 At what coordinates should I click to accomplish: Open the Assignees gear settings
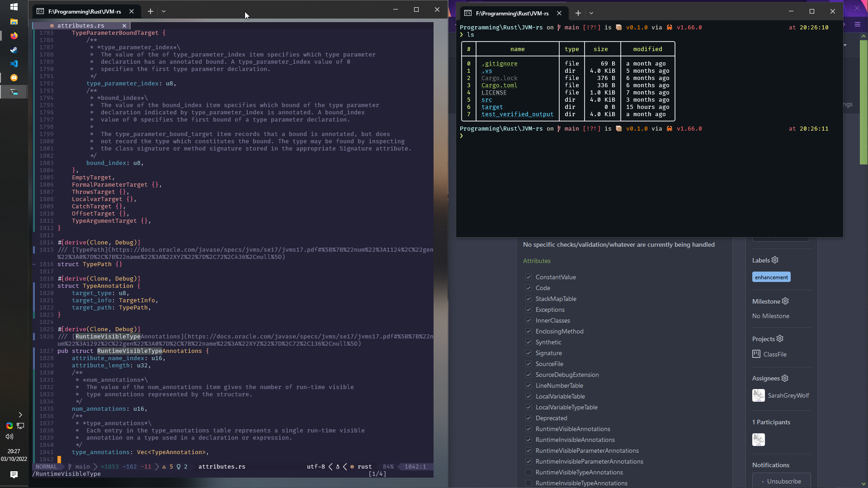[x=785, y=378]
